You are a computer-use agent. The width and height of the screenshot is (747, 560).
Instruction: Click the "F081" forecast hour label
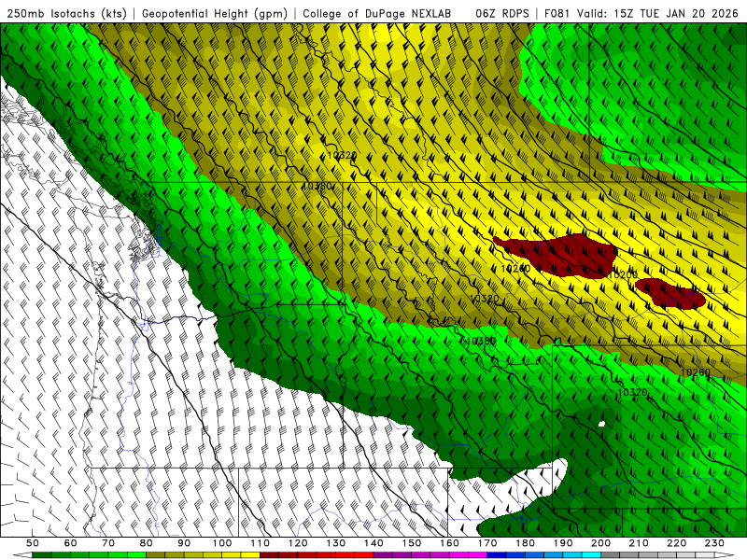pos(557,13)
